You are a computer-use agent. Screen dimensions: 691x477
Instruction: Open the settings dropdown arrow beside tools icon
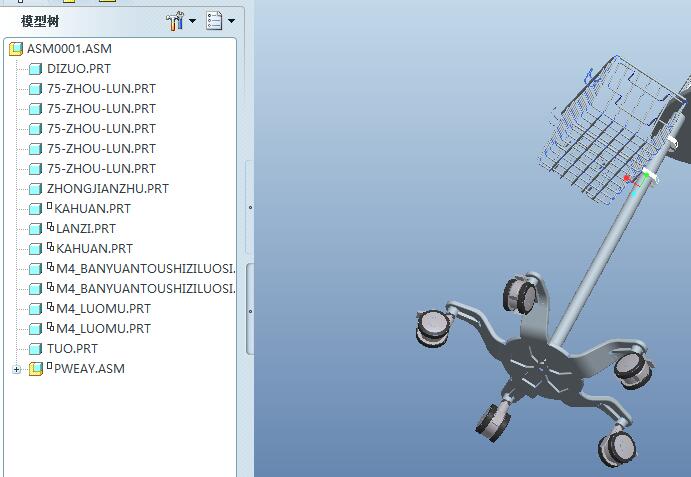(x=193, y=21)
